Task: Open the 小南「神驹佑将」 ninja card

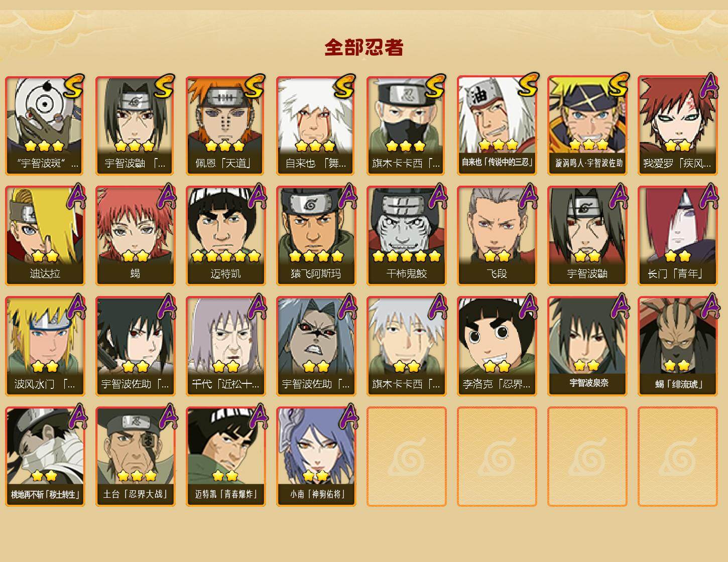Action: (316, 457)
